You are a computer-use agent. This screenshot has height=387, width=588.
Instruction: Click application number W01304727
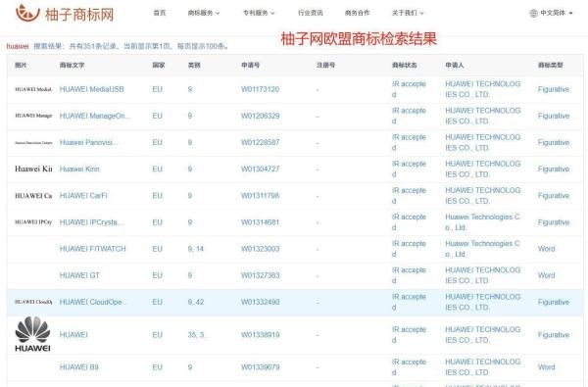click(261, 169)
